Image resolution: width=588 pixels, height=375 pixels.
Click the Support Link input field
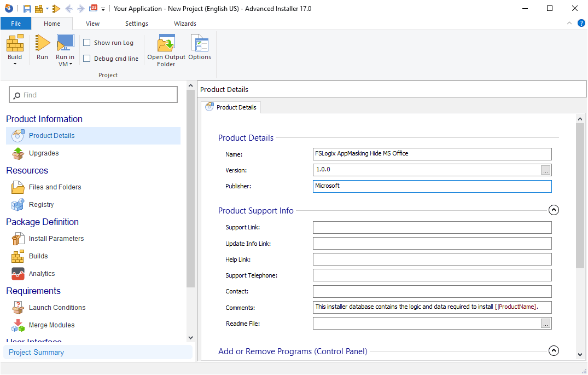coord(432,228)
